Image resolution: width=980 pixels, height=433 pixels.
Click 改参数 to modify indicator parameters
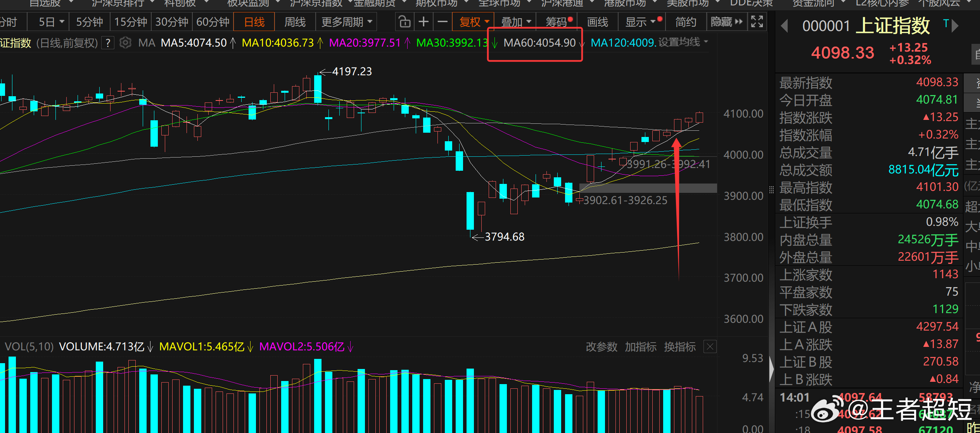[x=601, y=346]
